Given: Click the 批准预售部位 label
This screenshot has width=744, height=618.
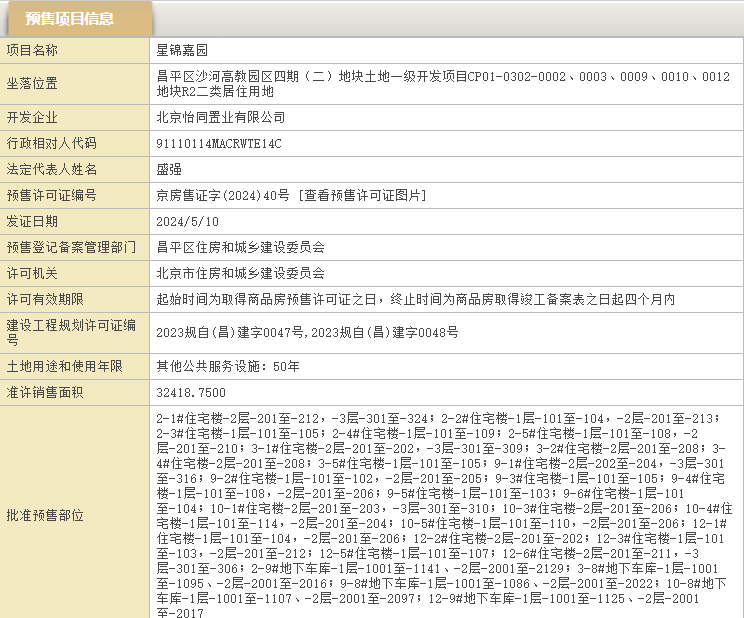Looking at the screenshot, I should [x=45, y=515].
